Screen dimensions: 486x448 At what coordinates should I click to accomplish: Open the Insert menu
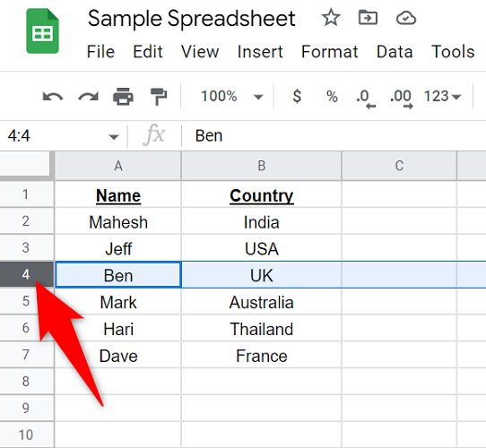point(260,51)
